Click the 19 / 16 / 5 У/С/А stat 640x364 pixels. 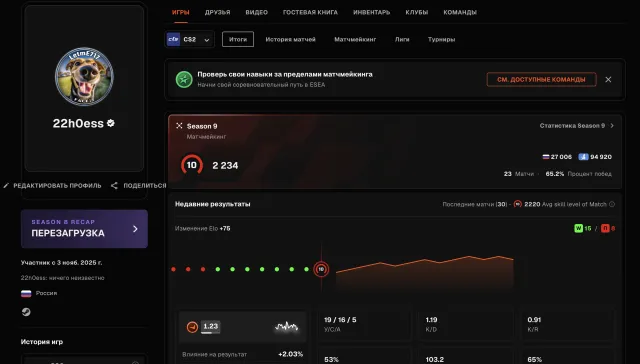click(x=340, y=324)
